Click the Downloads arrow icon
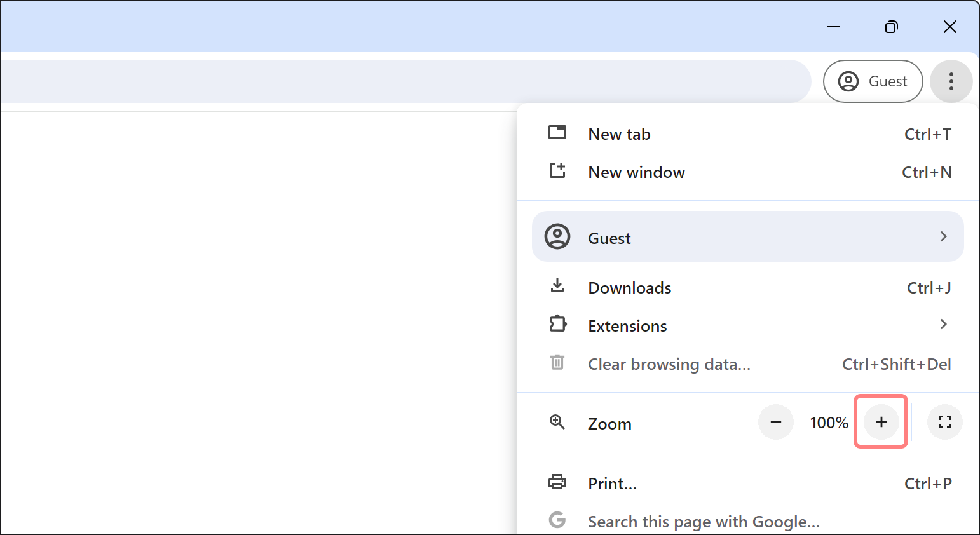Image resolution: width=980 pixels, height=535 pixels. point(557,287)
